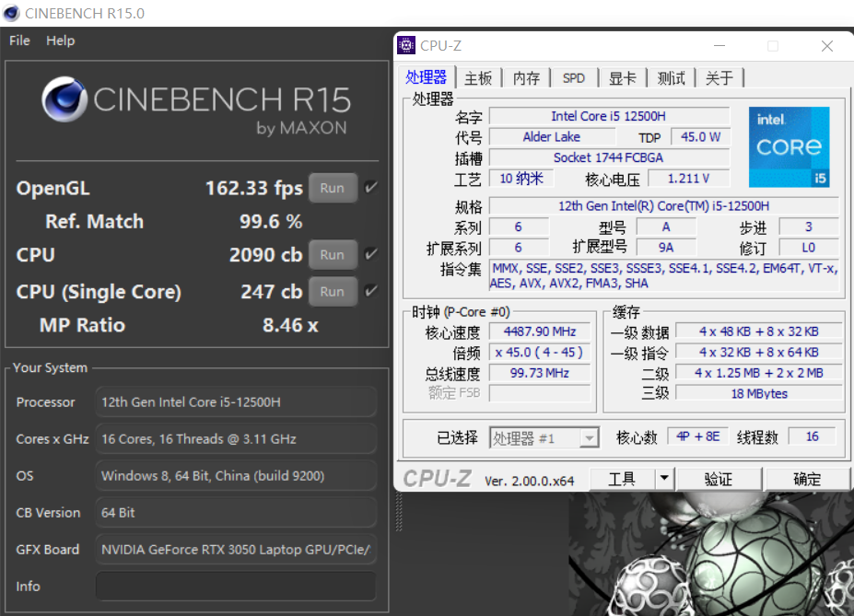Screen dimensions: 854x616
Task: Click the 247 cb single core score
Action: tap(271, 292)
